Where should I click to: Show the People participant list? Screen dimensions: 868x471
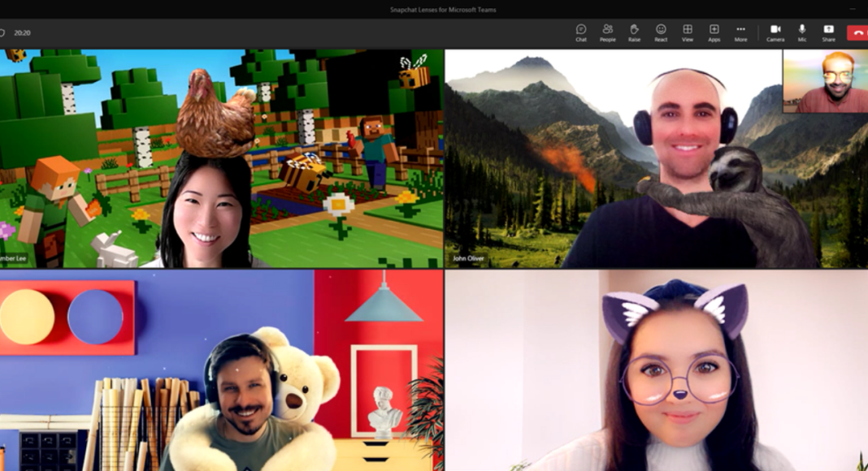pos(607,32)
